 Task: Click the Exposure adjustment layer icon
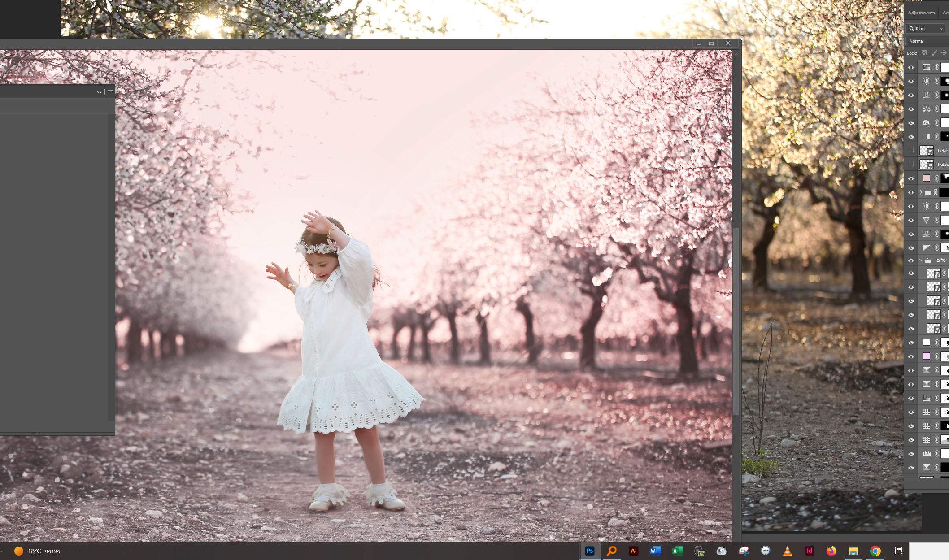(x=926, y=248)
